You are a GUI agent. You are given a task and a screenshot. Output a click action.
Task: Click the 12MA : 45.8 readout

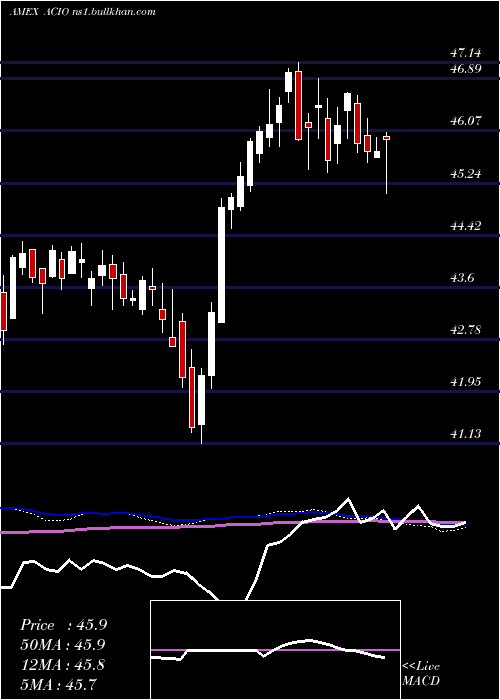click(62, 665)
